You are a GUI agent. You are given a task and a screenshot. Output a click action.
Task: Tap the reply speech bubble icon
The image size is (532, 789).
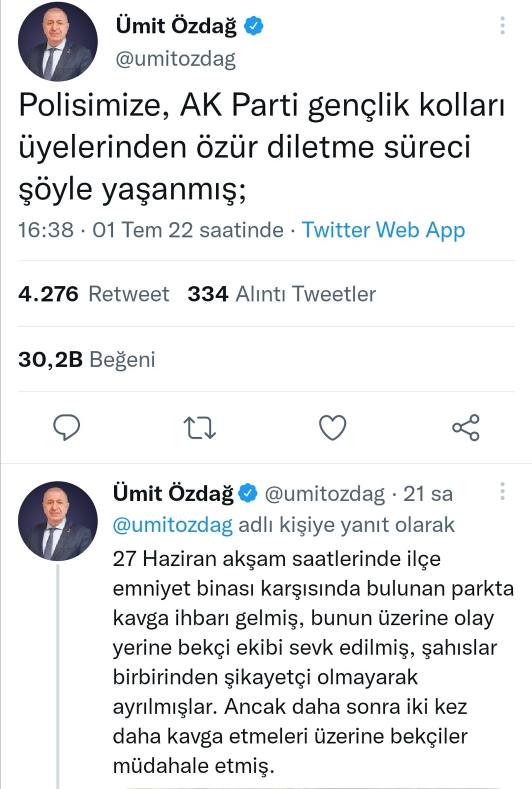[x=66, y=427]
